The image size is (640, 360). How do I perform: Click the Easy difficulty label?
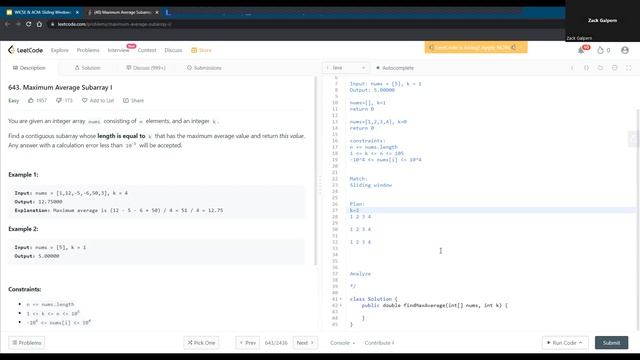pos(13,100)
